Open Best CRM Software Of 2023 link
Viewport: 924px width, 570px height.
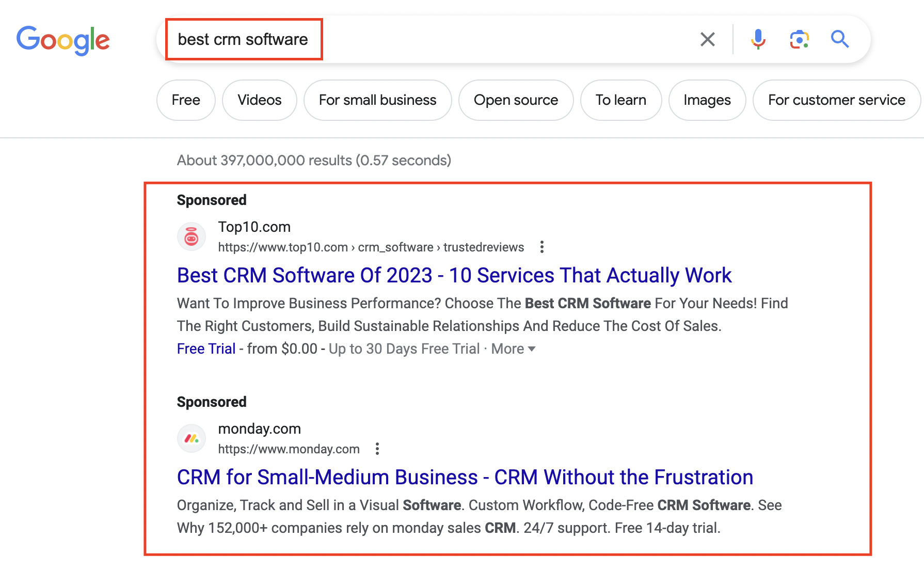point(454,276)
